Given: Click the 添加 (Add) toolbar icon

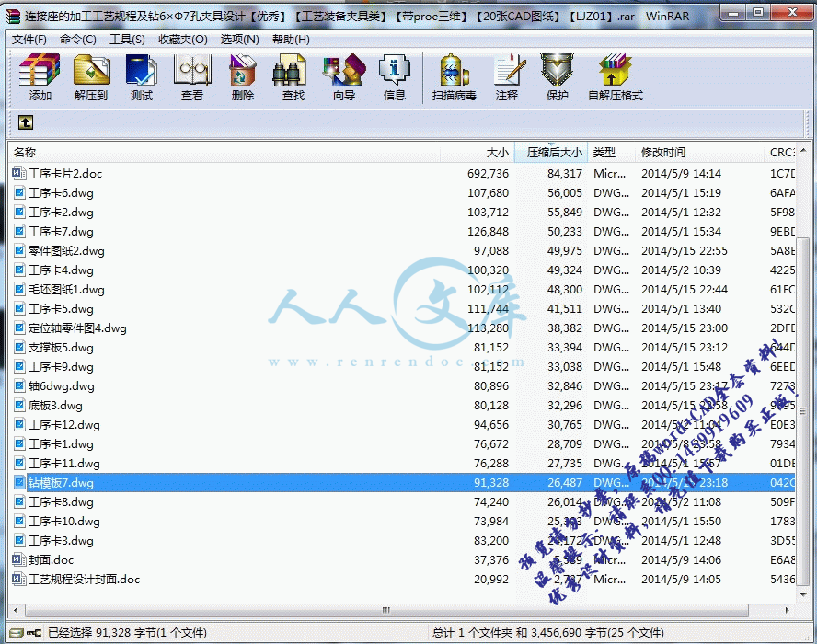Looking at the screenshot, I should [x=40, y=70].
